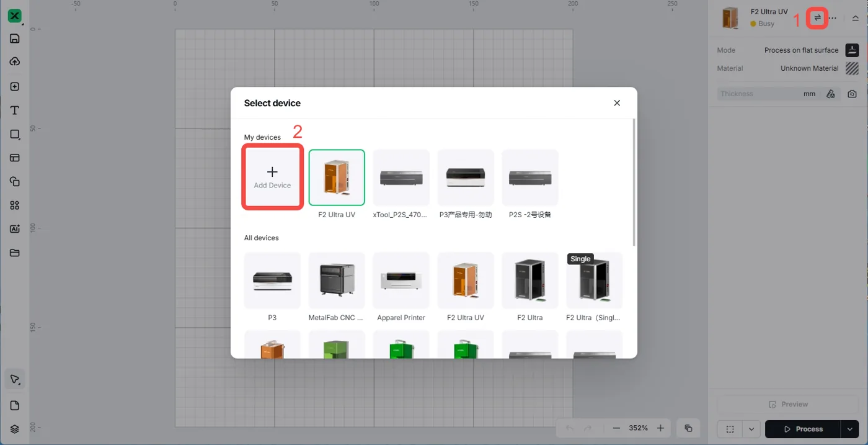868x445 pixels.
Task: Open the folder projects icon in sidebar
Action: pyautogui.click(x=15, y=253)
